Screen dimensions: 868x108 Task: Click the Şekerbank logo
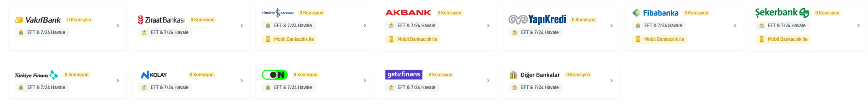(x=782, y=13)
